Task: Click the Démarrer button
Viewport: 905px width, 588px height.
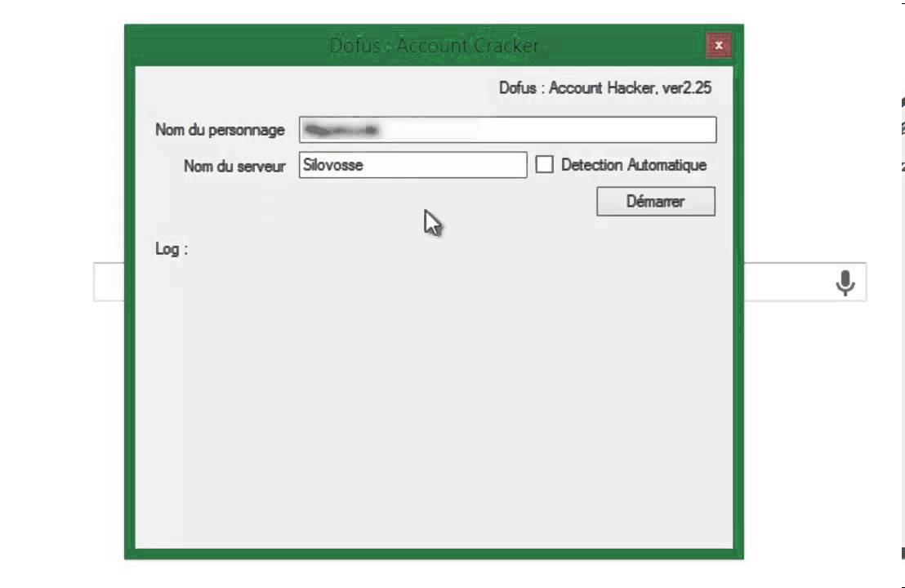Action: click(x=656, y=202)
